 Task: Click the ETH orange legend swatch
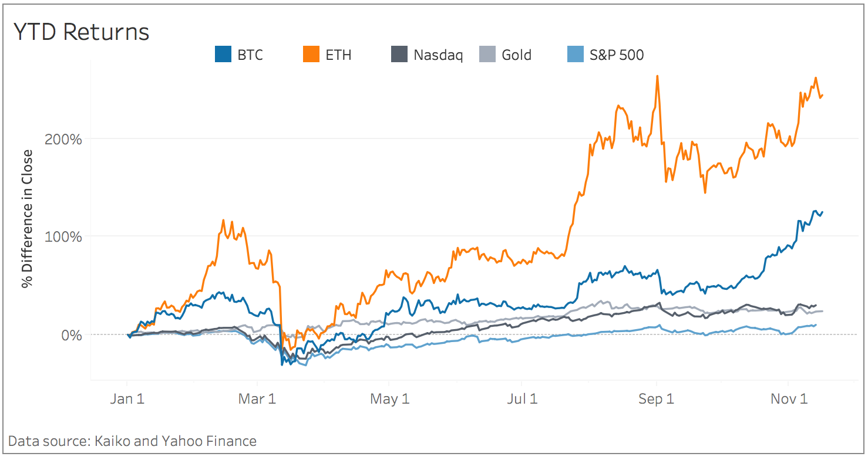pyautogui.click(x=311, y=55)
